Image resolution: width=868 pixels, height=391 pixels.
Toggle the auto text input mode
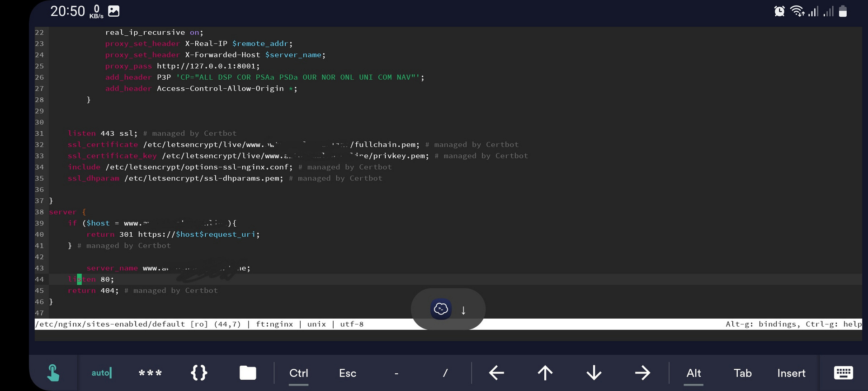tap(101, 373)
